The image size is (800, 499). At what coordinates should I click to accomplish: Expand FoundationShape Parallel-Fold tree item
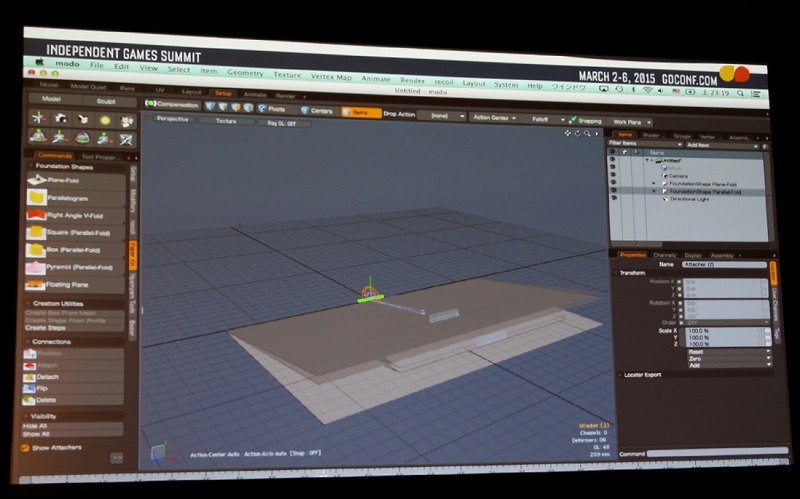[654, 191]
